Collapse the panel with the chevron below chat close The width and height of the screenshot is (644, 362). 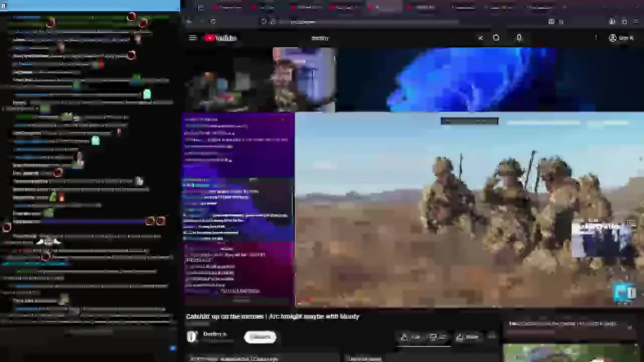click(636, 345)
